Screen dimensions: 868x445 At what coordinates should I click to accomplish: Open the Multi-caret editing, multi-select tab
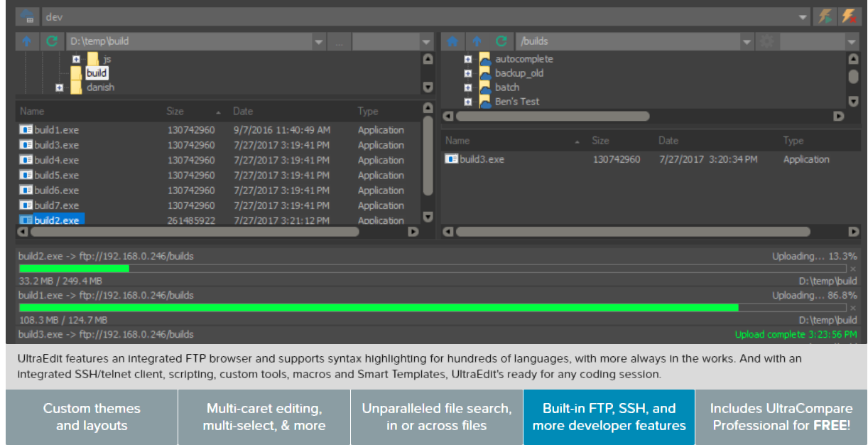point(264,417)
